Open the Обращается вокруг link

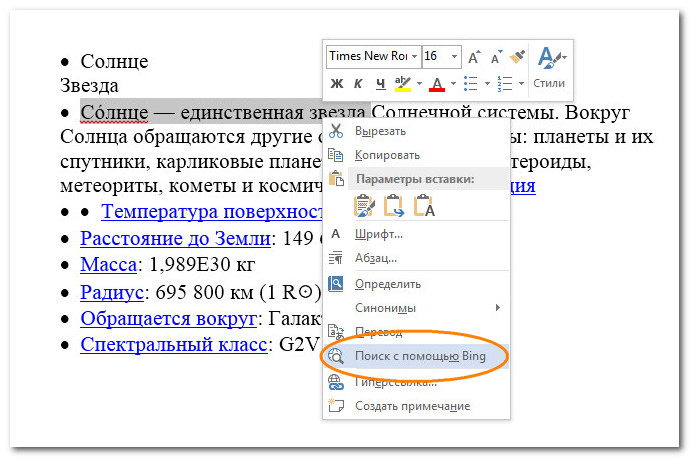[x=168, y=318]
